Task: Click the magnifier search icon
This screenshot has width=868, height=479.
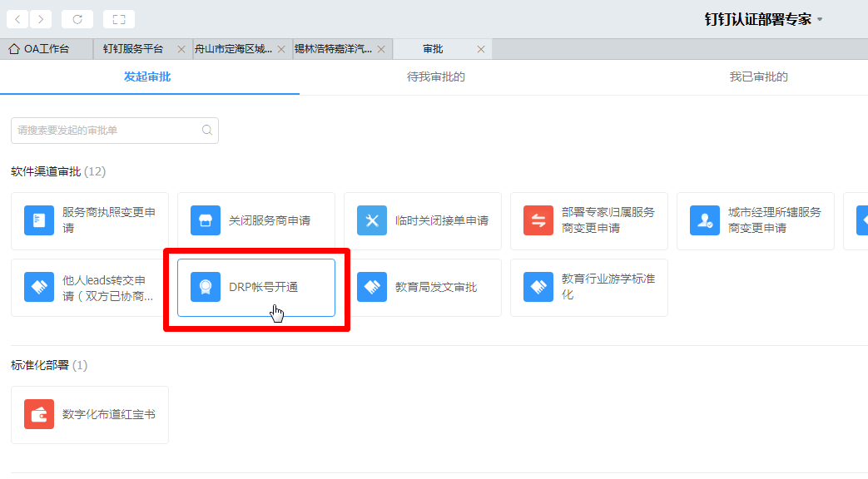Action: click(x=207, y=130)
